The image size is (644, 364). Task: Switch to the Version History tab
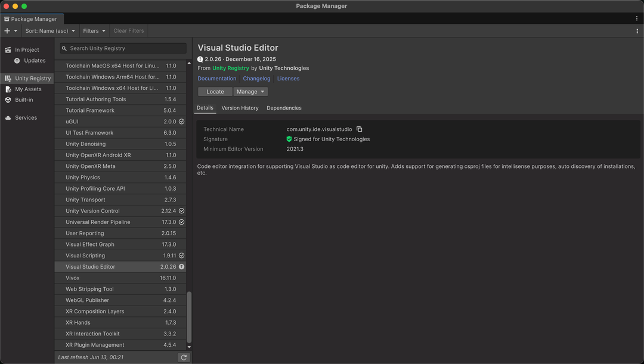click(240, 108)
